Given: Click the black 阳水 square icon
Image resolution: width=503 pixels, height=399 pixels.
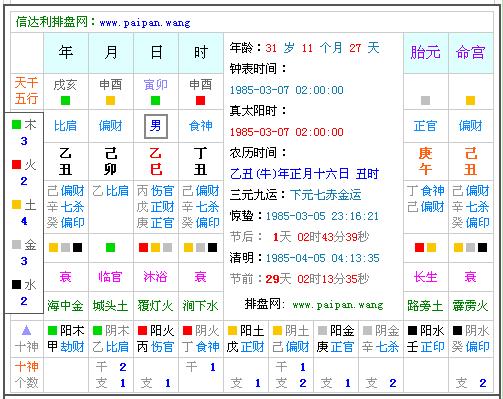Looking at the screenshot, I should tap(412, 330).
